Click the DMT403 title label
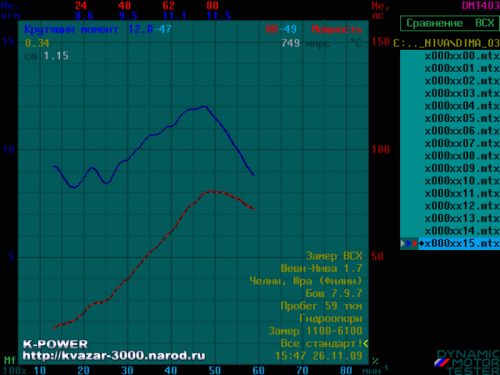 [x=481, y=6]
